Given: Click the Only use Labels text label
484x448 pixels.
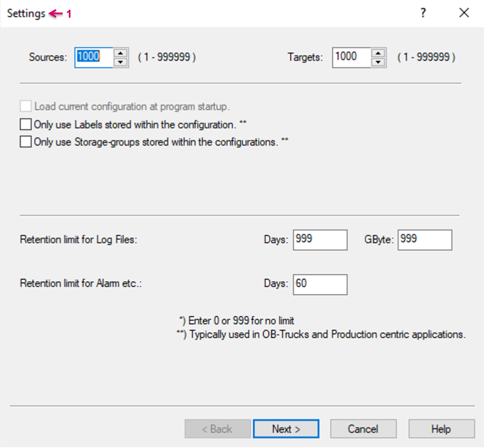Looking at the screenshot, I should coord(135,125).
